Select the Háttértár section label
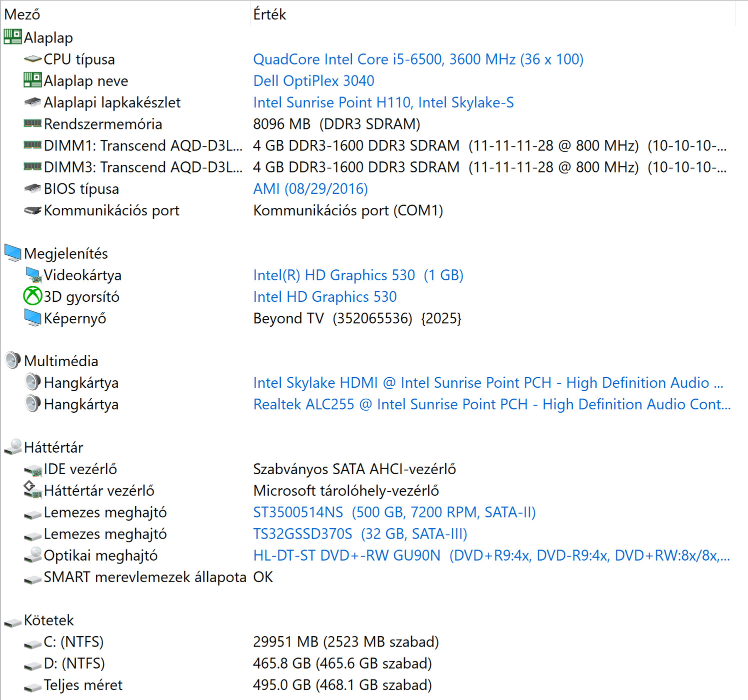 [53, 447]
